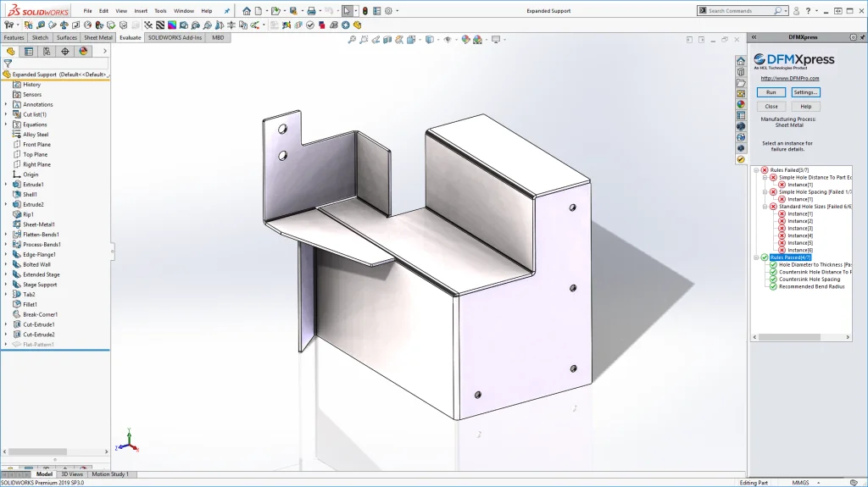Open the www.DFMPro.com link
The height and width of the screenshot is (487, 868).
tap(789, 78)
